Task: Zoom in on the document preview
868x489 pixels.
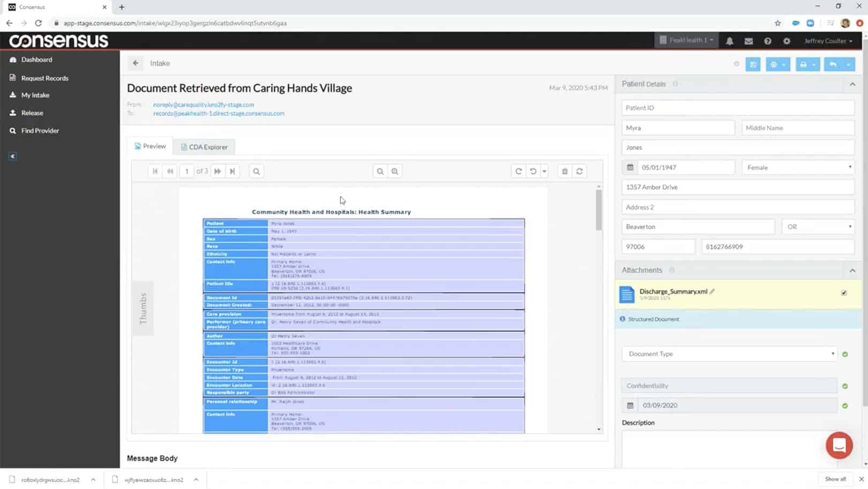Action: tap(395, 172)
